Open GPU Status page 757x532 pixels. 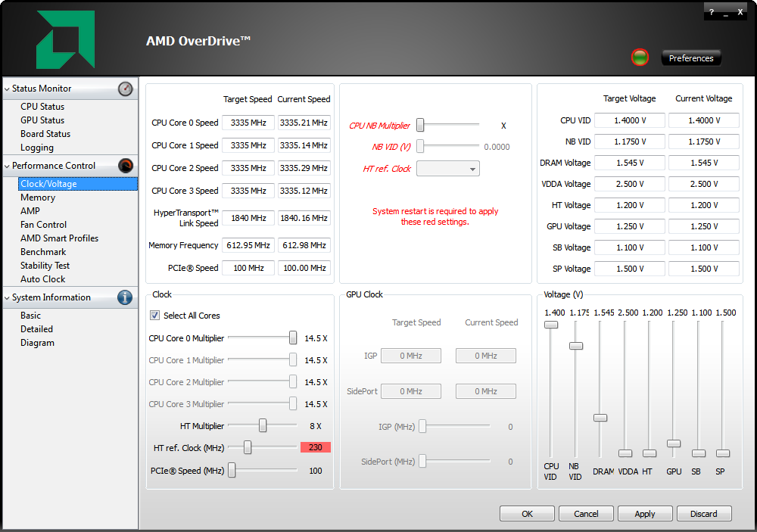pyautogui.click(x=42, y=120)
